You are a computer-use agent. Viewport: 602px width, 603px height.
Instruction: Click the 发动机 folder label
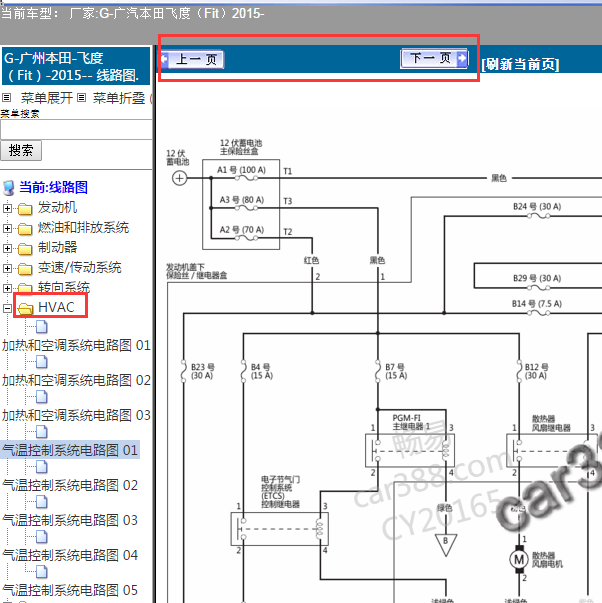(57, 208)
